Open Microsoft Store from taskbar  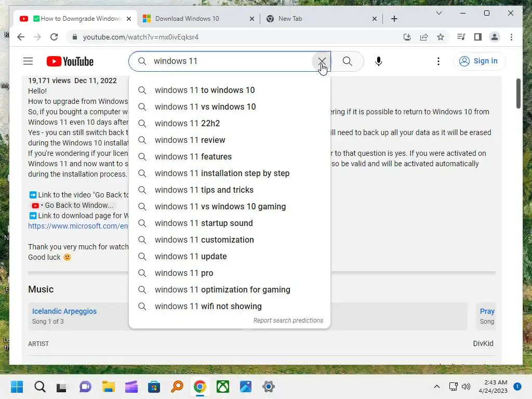pyautogui.click(x=154, y=387)
